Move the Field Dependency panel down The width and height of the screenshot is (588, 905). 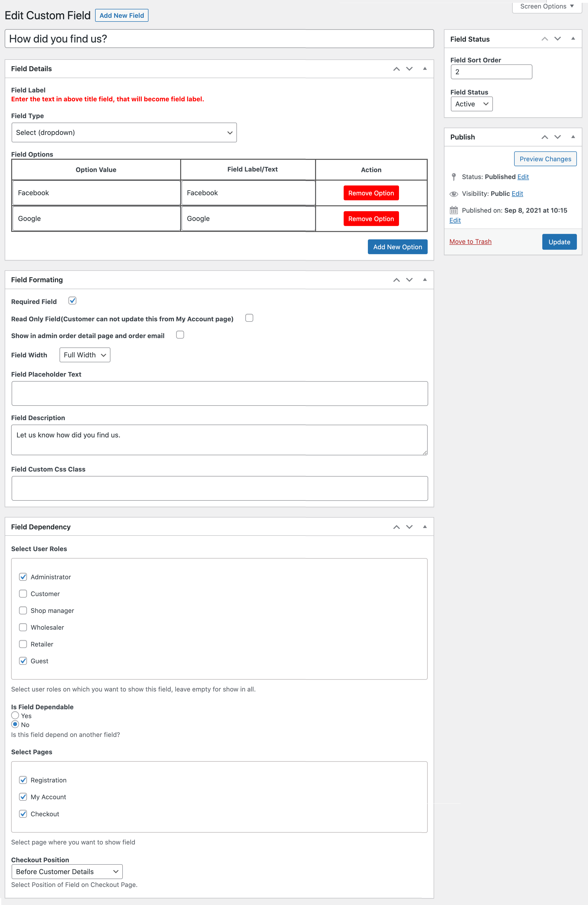[x=409, y=527]
